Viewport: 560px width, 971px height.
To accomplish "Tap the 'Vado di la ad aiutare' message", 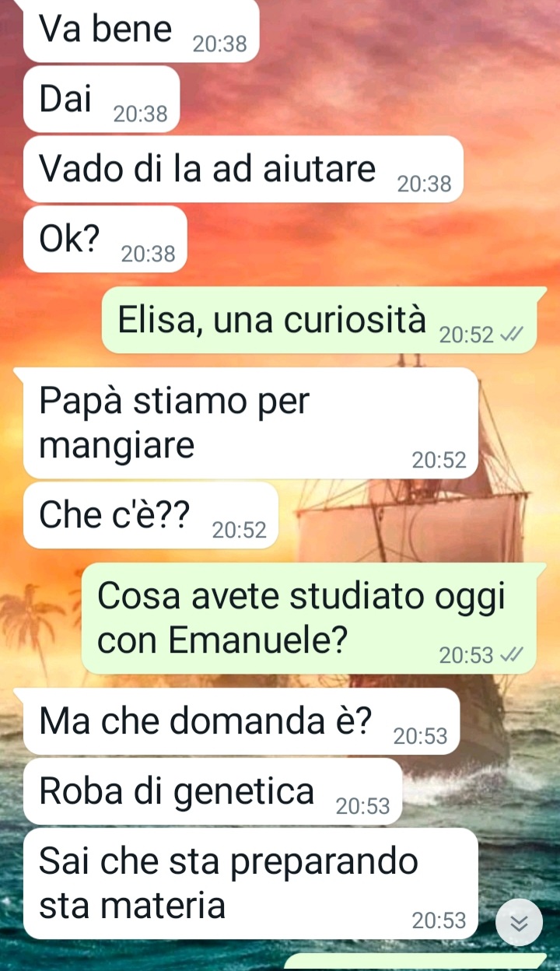I will tap(243, 170).
